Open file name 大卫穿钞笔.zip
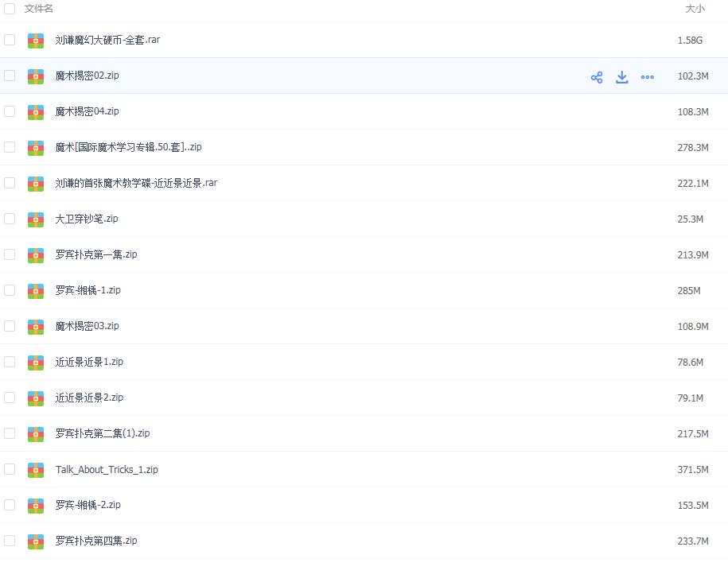The width and height of the screenshot is (728, 582). pyautogui.click(x=87, y=219)
